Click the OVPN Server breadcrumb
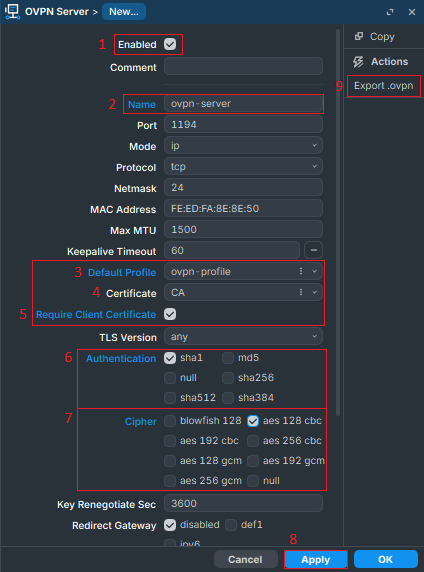 pyautogui.click(x=57, y=12)
